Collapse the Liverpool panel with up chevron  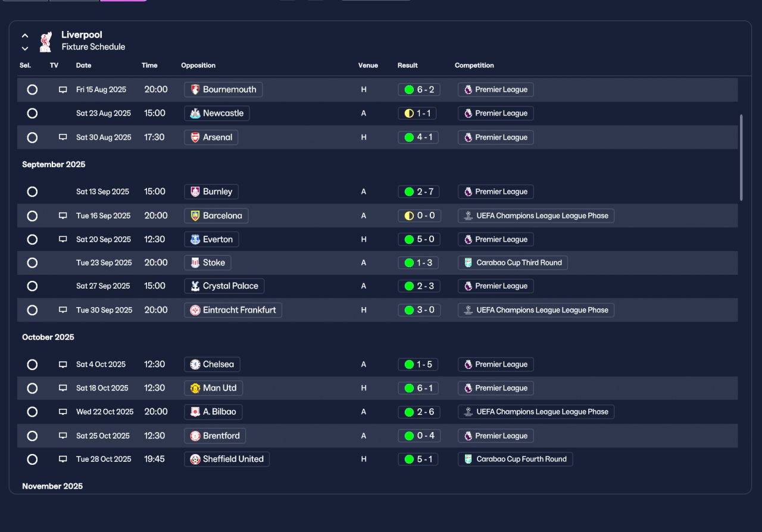click(25, 36)
